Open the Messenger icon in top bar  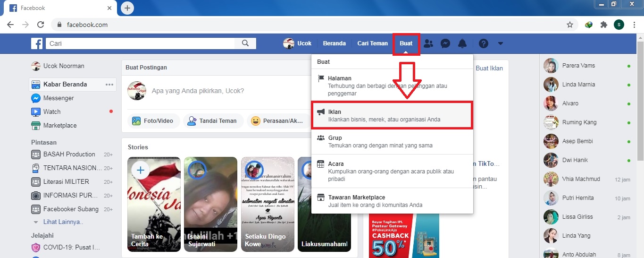click(x=445, y=43)
